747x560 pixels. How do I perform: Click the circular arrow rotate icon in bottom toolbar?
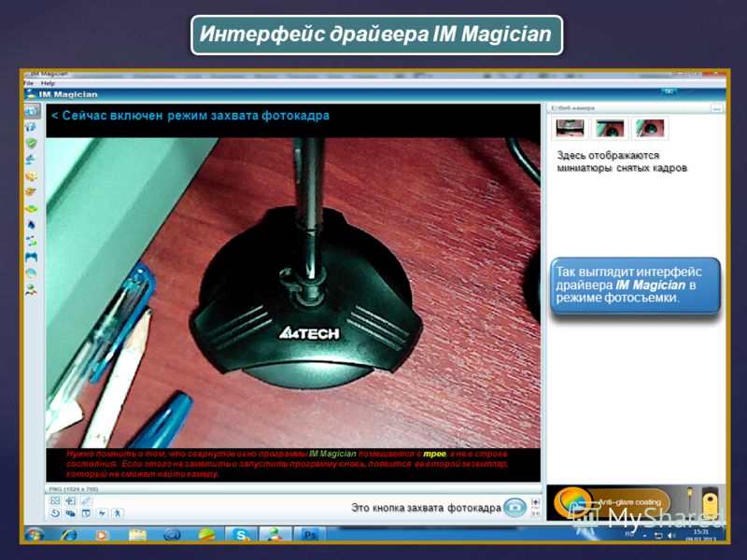55,513
